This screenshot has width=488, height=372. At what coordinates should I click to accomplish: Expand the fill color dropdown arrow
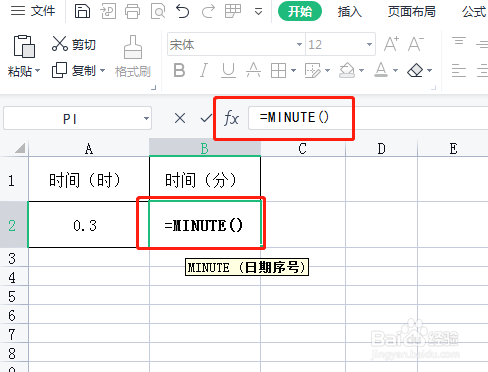[x=361, y=70]
